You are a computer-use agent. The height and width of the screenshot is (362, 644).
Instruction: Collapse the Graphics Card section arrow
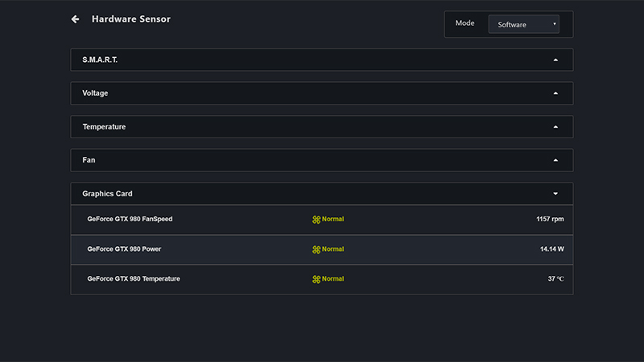click(555, 194)
